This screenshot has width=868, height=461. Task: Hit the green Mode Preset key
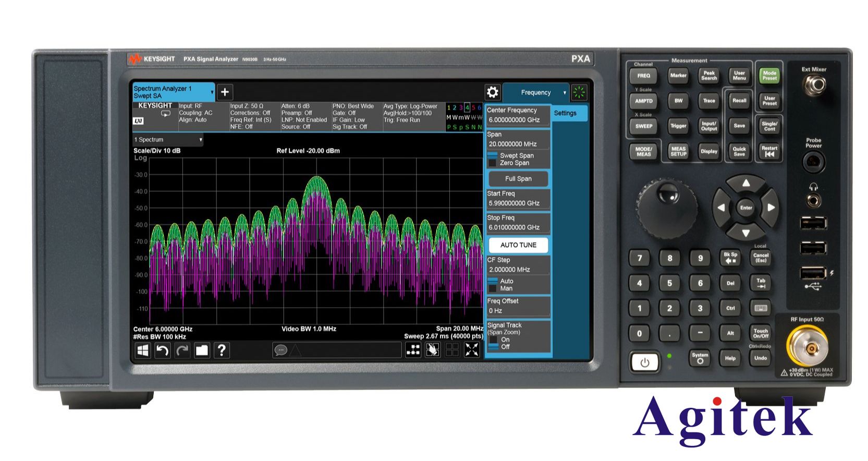[769, 76]
